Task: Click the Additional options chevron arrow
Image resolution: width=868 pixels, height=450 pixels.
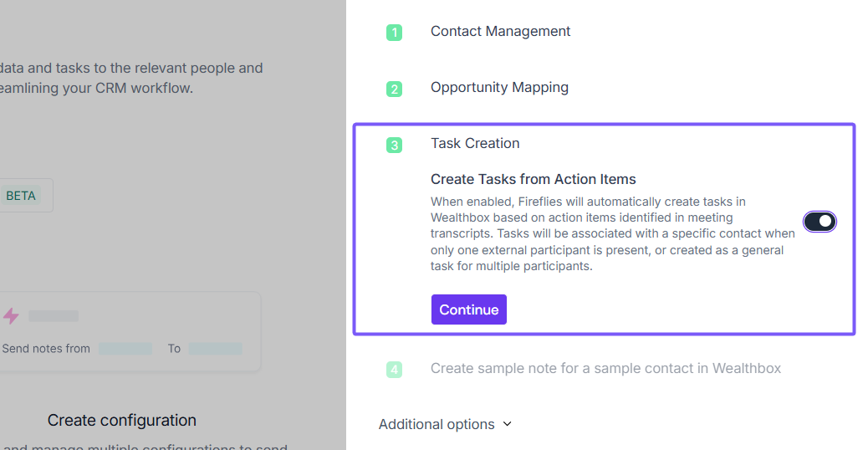Action: [507, 424]
